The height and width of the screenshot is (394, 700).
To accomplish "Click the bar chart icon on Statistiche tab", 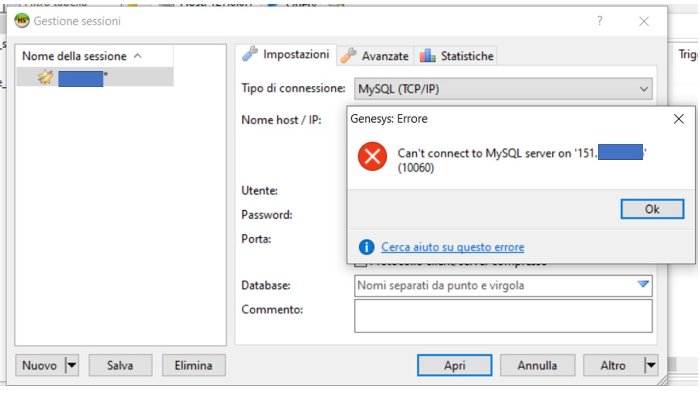I will click(x=427, y=56).
